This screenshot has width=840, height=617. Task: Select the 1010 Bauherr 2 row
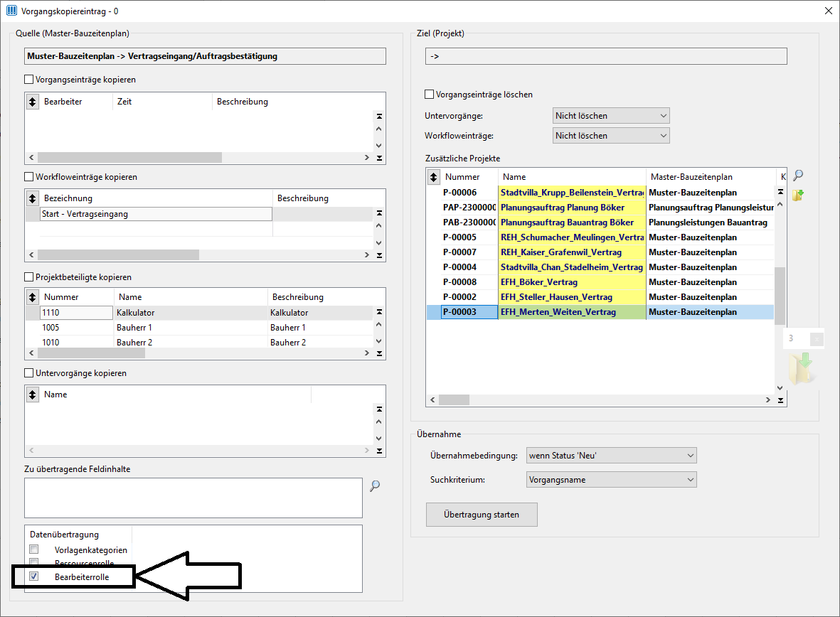pyautogui.click(x=198, y=342)
